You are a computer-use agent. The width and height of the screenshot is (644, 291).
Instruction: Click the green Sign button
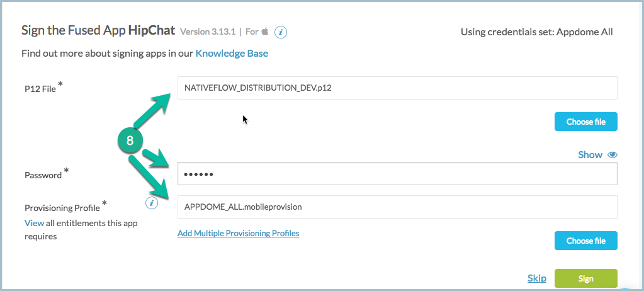pyautogui.click(x=585, y=278)
